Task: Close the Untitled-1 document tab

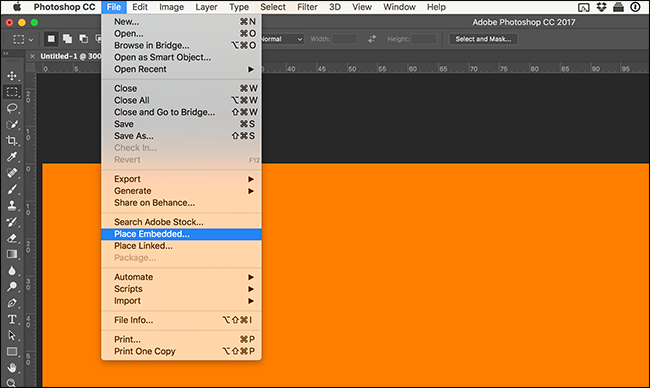Action: (x=32, y=56)
